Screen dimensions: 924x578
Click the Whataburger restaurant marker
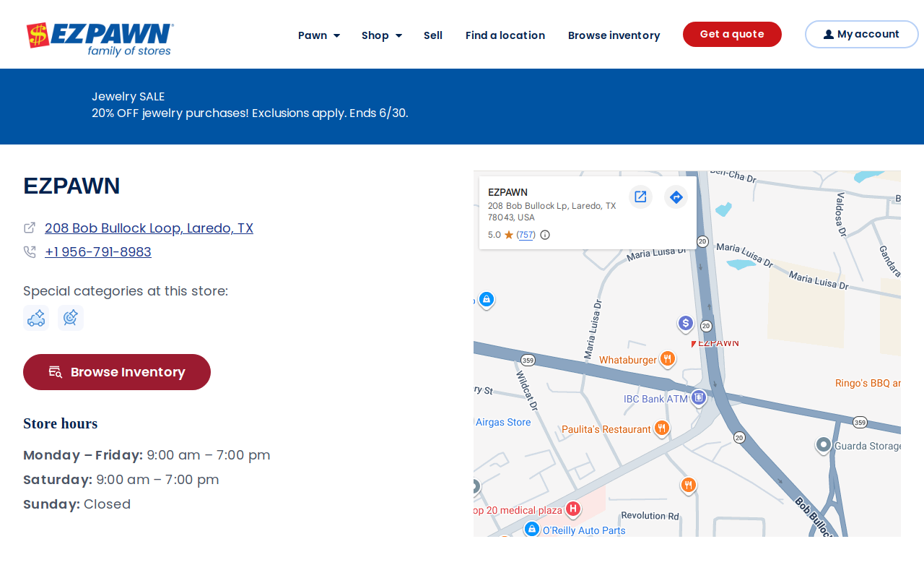pos(668,359)
